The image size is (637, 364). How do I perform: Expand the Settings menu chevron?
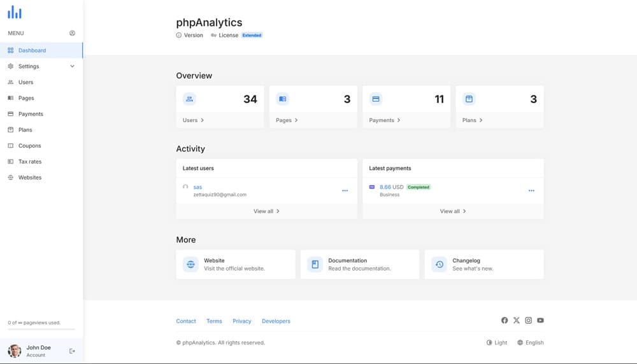[x=73, y=66]
